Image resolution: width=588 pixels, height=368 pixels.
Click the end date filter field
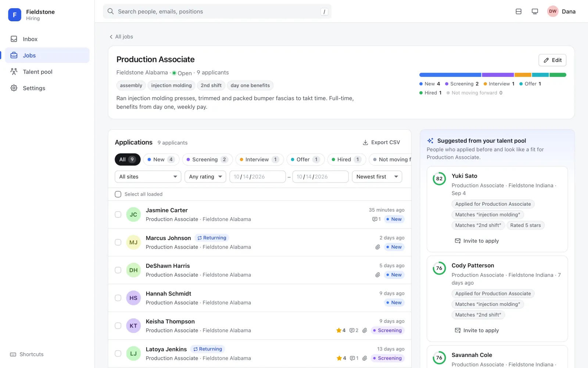pyautogui.click(x=320, y=177)
